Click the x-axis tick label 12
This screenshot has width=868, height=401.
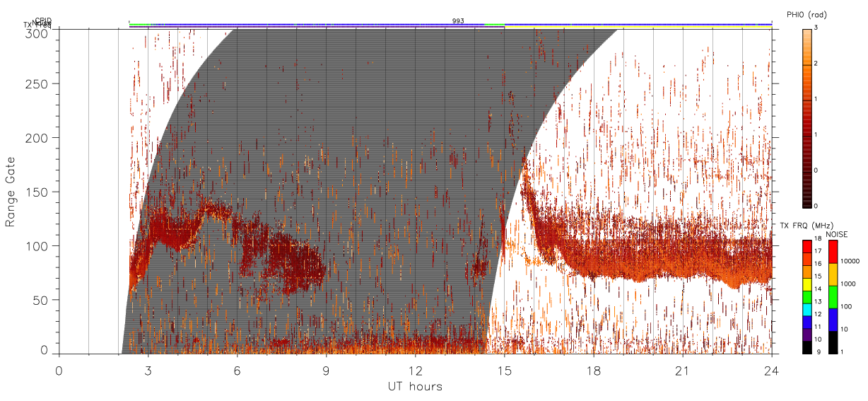tap(416, 370)
